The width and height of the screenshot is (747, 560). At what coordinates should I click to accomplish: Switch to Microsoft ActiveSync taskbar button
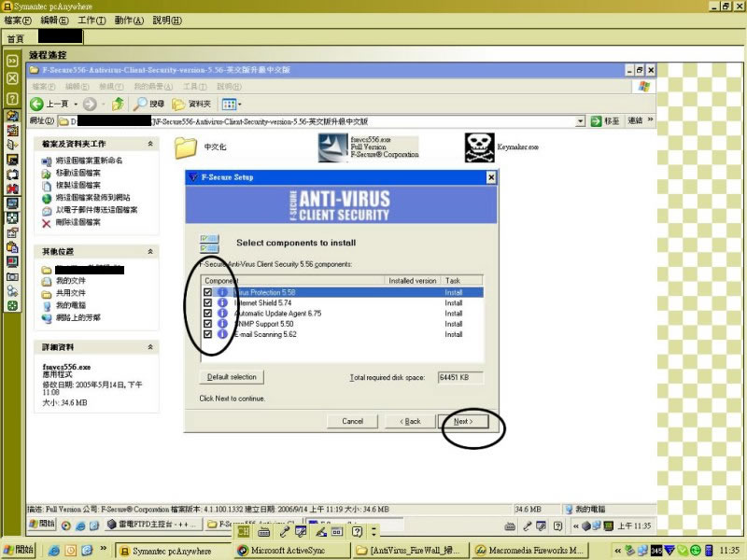(x=292, y=551)
